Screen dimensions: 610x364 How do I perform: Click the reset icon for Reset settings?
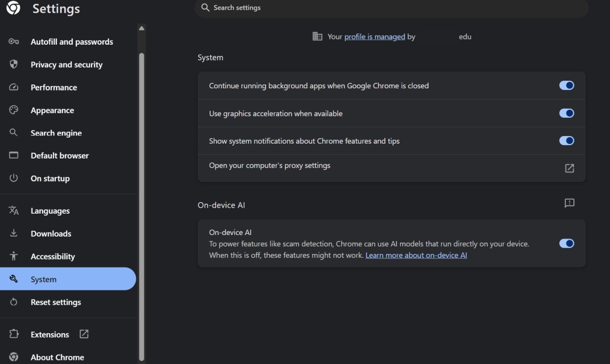click(x=14, y=302)
